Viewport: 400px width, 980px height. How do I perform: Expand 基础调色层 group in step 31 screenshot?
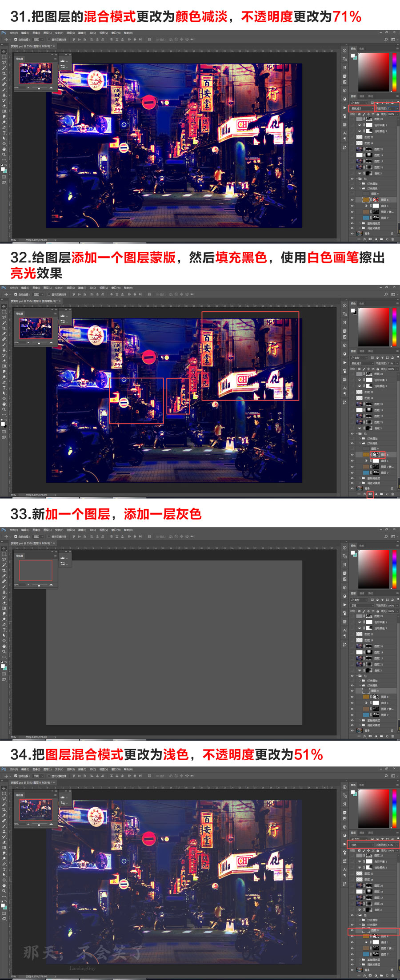(x=360, y=223)
